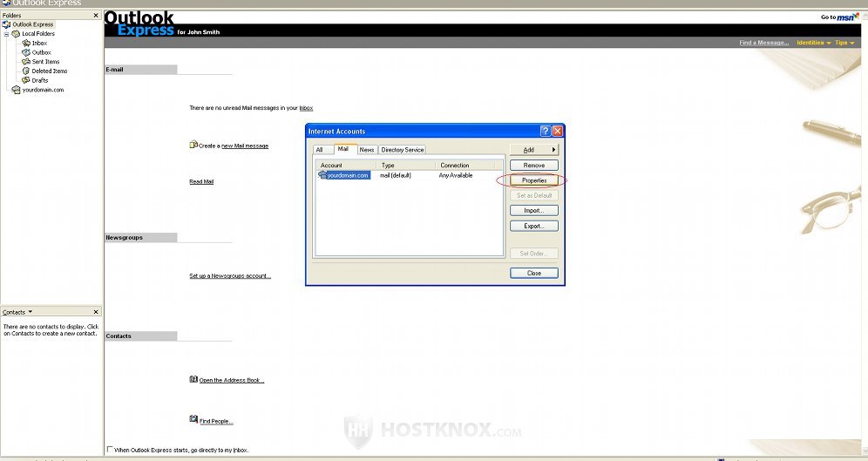Viewport: 868px width, 461px height.
Task: Click the Deleted Items folder icon
Action: [x=26, y=71]
